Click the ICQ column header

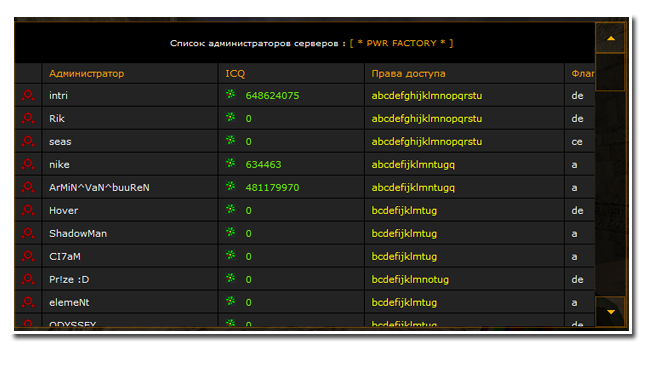tap(235, 73)
